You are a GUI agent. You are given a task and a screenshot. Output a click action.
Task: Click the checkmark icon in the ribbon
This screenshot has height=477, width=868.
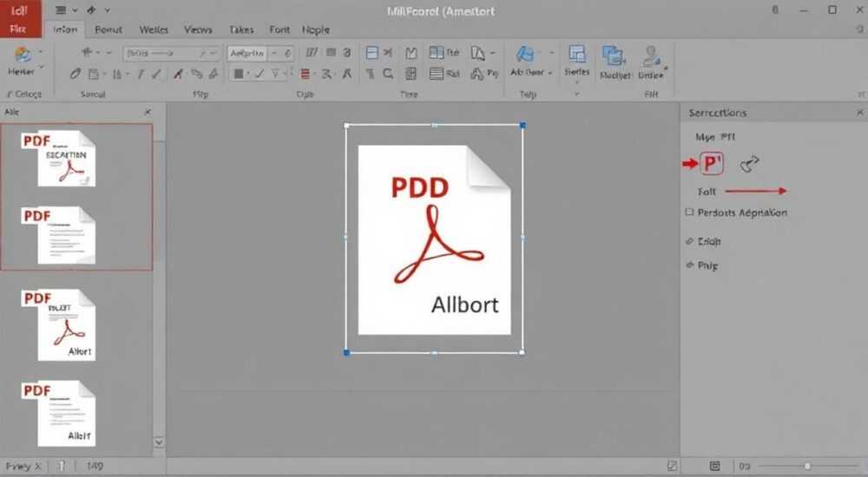pos(259,74)
